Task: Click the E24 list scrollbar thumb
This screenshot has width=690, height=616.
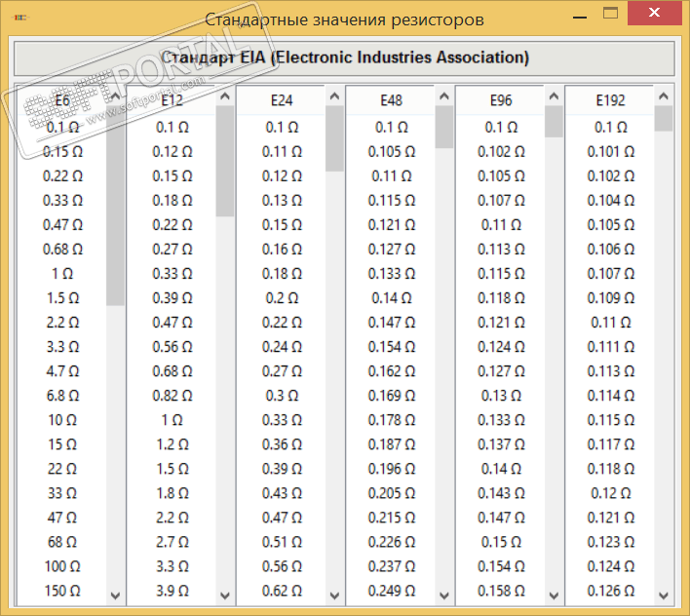Action: click(x=334, y=138)
